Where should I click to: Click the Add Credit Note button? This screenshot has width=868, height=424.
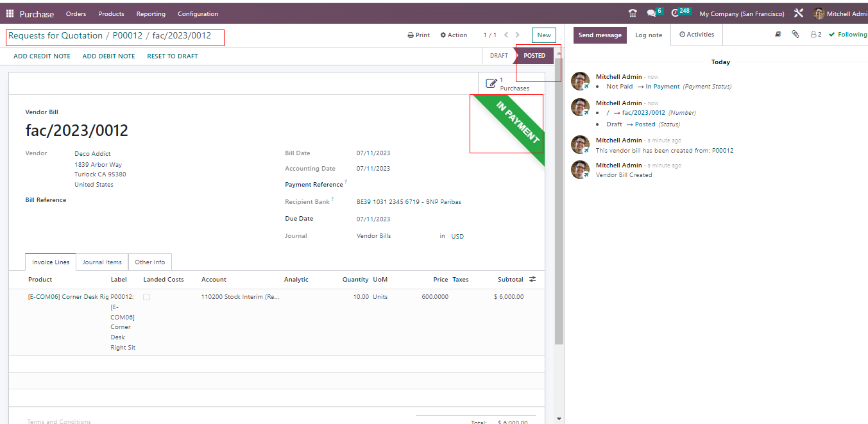(42, 56)
